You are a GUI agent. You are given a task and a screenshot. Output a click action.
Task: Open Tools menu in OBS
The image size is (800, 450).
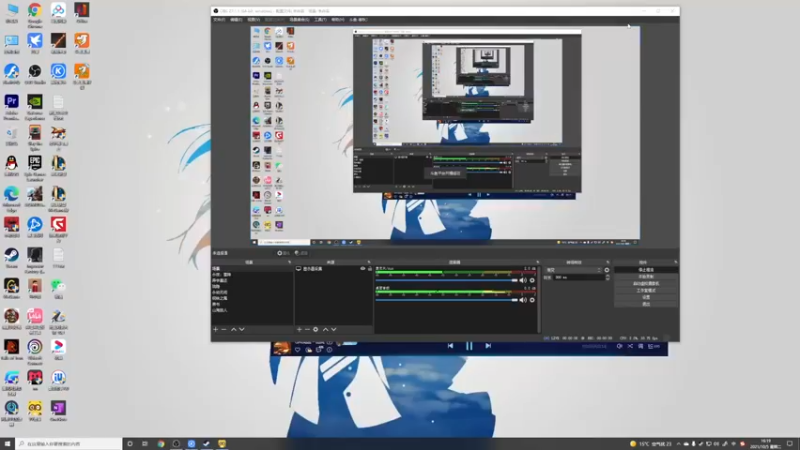320,19
